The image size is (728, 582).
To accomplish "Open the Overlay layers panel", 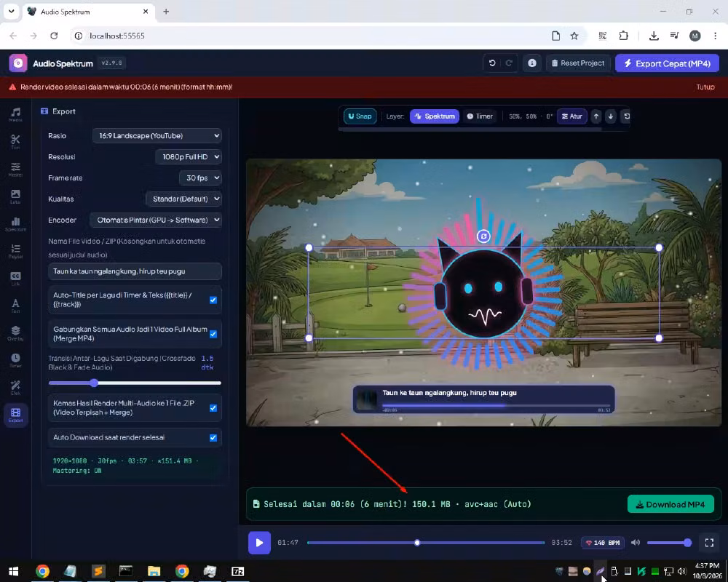I will pos(15,332).
